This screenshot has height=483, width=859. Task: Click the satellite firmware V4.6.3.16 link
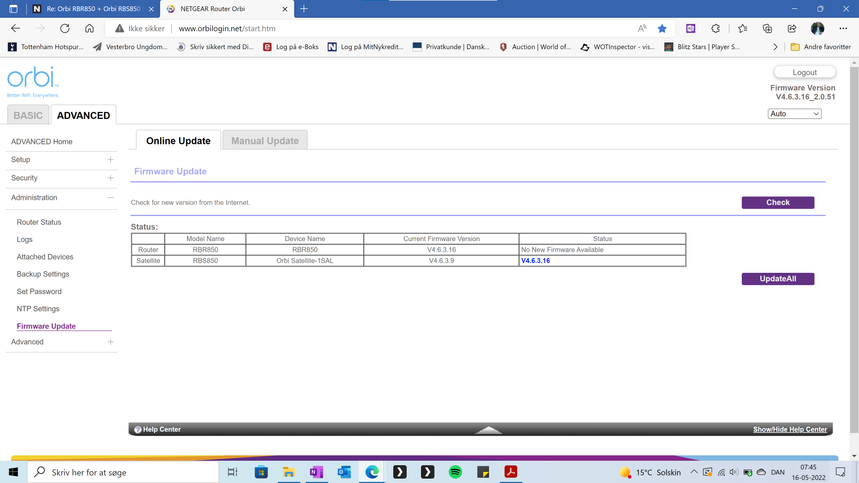pos(536,261)
